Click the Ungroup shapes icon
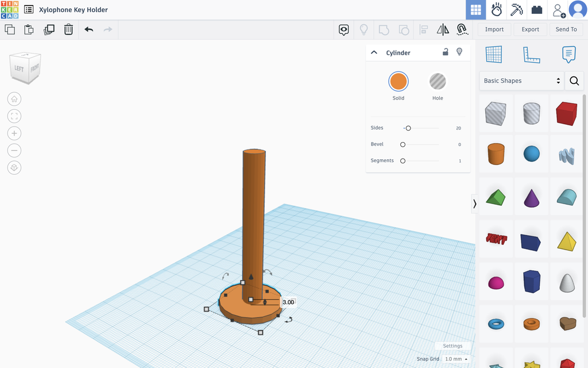Viewport: 588px width, 368px height. tap(404, 30)
